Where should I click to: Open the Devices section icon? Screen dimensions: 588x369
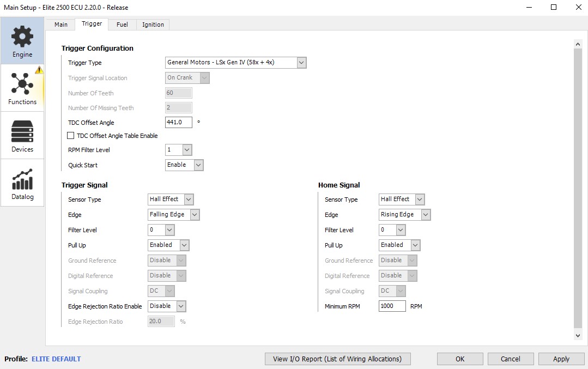pos(22,131)
